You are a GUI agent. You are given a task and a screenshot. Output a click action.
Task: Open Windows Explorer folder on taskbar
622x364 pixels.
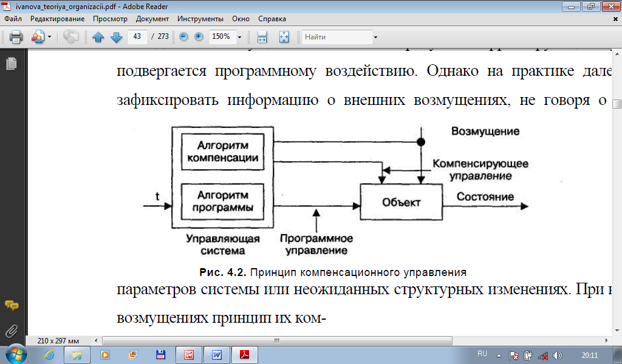[77, 355]
